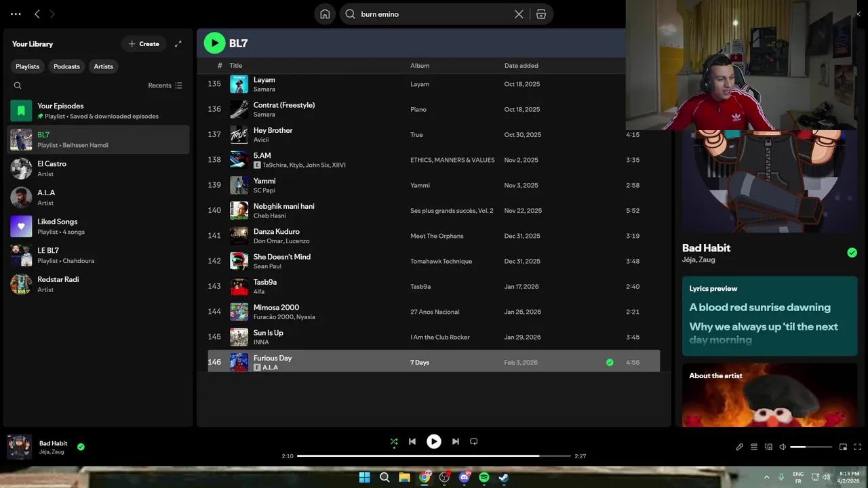Play the BL7 playlist with green button

click(214, 43)
